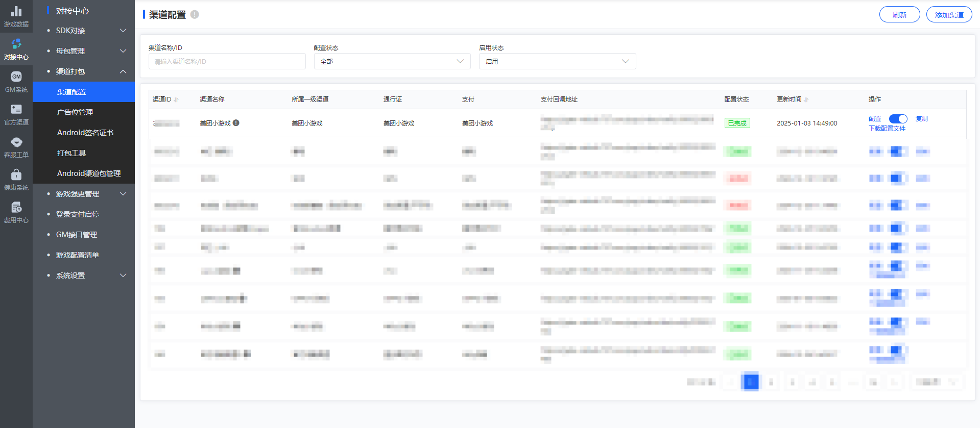The image size is (980, 428).
Task: Select the 对接中心 sidebar icon
Action: pyautogui.click(x=16, y=49)
